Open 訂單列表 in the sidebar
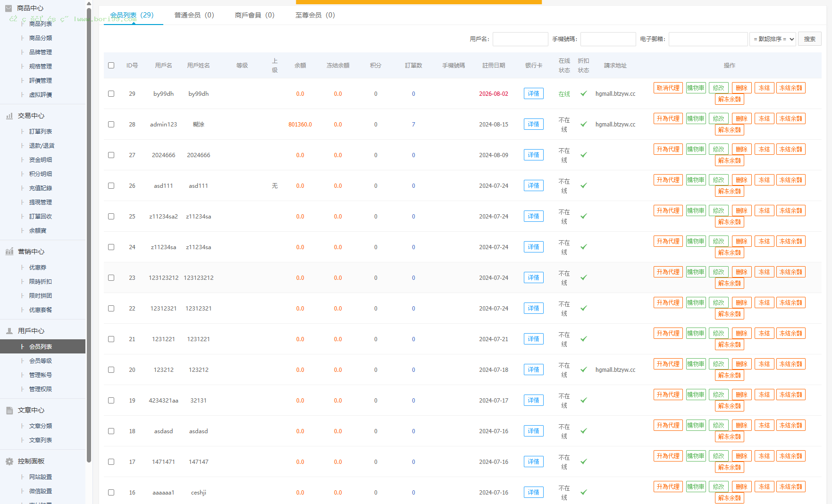 pos(41,132)
